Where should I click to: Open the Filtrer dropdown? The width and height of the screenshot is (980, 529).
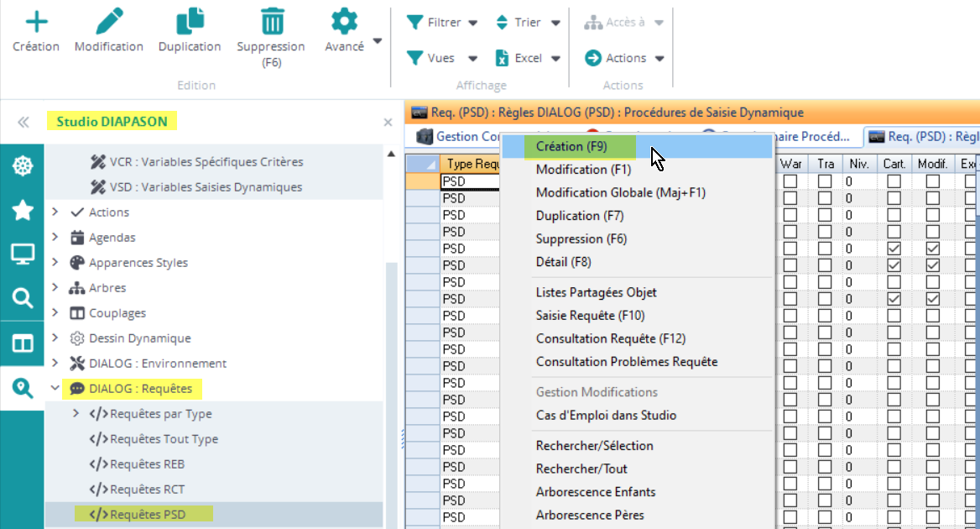[442, 23]
